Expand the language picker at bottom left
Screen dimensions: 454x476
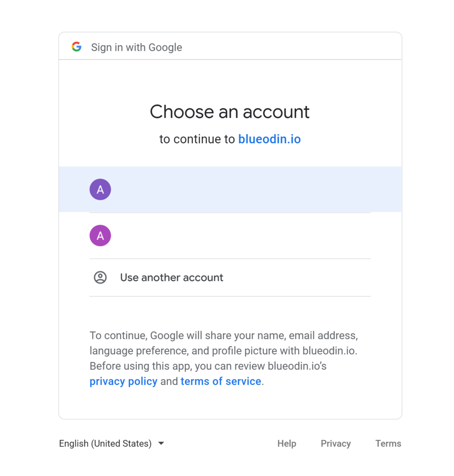(x=112, y=443)
